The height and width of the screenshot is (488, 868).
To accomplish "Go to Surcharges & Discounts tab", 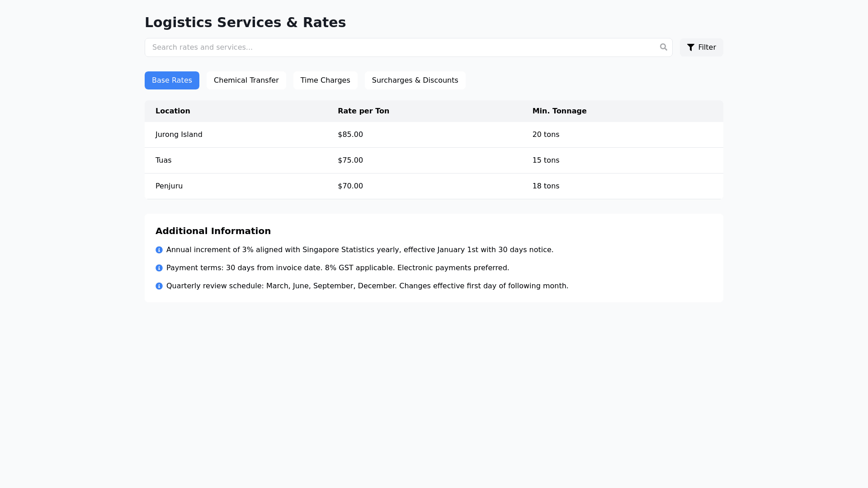I will coord(415,80).
